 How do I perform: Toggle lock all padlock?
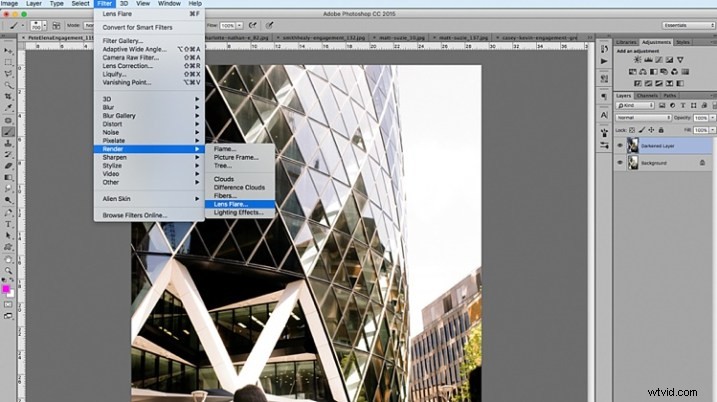point(661,130)
